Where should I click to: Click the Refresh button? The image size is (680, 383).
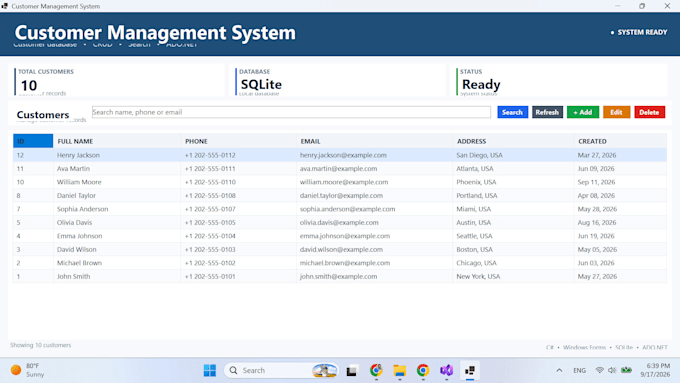tap(547, 112)
